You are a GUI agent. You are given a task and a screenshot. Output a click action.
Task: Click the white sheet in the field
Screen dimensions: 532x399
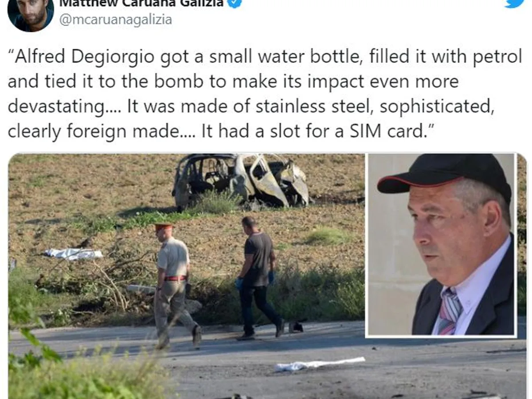pyautogui.click(x=73, y=254)
